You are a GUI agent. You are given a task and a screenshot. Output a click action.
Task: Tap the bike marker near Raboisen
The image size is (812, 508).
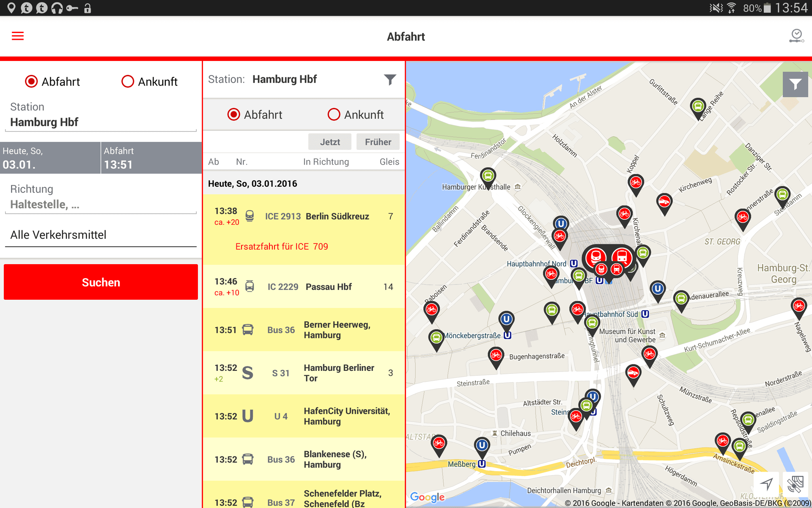click(x=431, y=311)
